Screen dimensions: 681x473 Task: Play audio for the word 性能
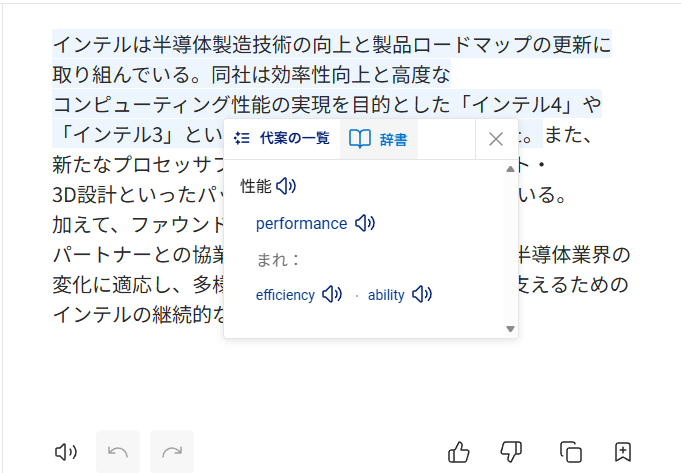[286, 186]
